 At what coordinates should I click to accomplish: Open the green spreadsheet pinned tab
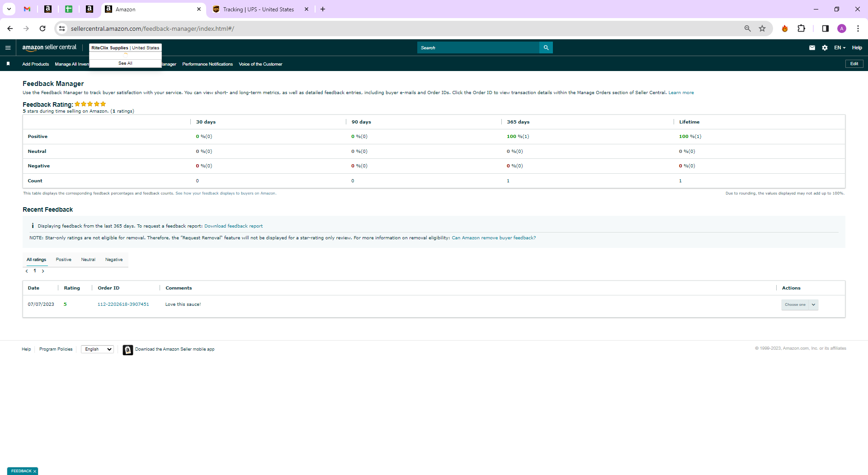[69, 9]
